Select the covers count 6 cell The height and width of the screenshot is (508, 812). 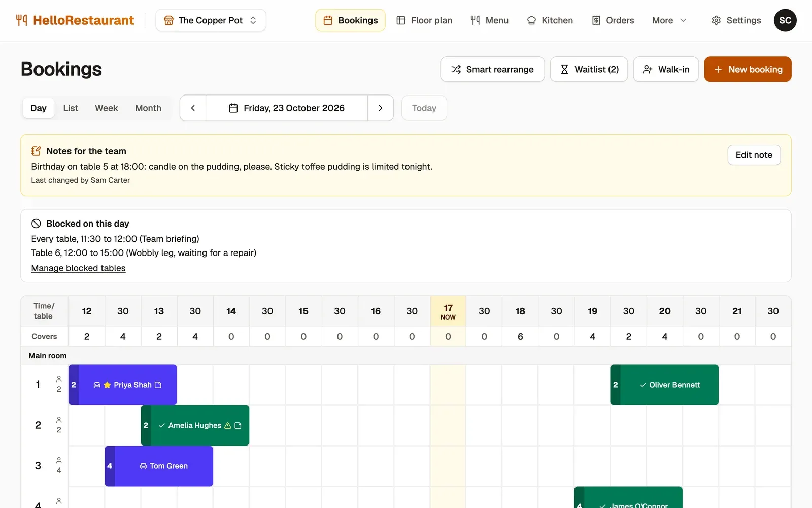coord(520,336)
